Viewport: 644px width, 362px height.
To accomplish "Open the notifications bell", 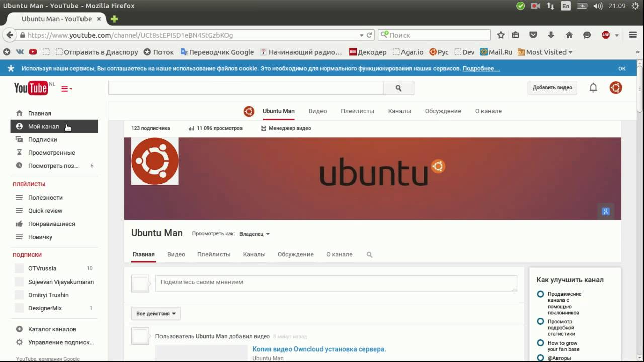I will (x=593, y=88).
